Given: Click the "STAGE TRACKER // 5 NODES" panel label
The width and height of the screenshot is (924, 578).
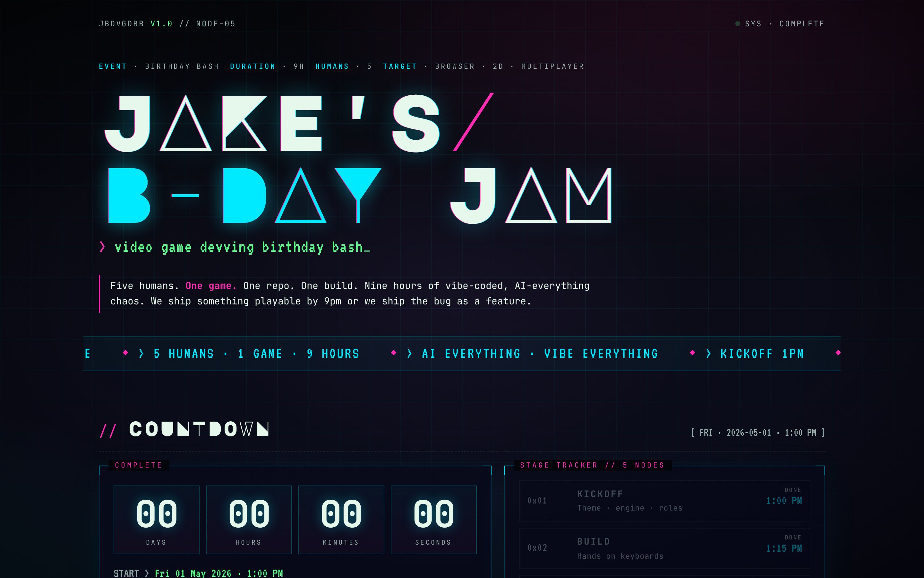Looking at the screenshot, I should pos(592,465).
